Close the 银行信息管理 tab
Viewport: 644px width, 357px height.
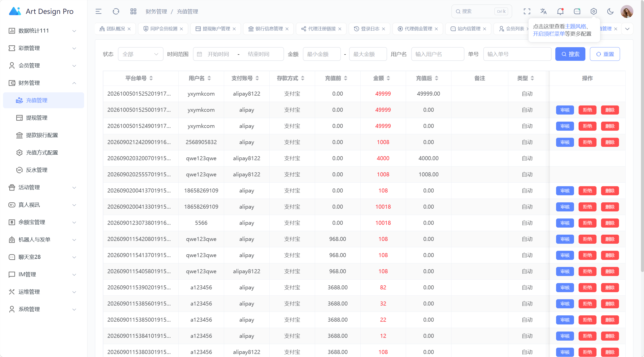coord(287,29)
